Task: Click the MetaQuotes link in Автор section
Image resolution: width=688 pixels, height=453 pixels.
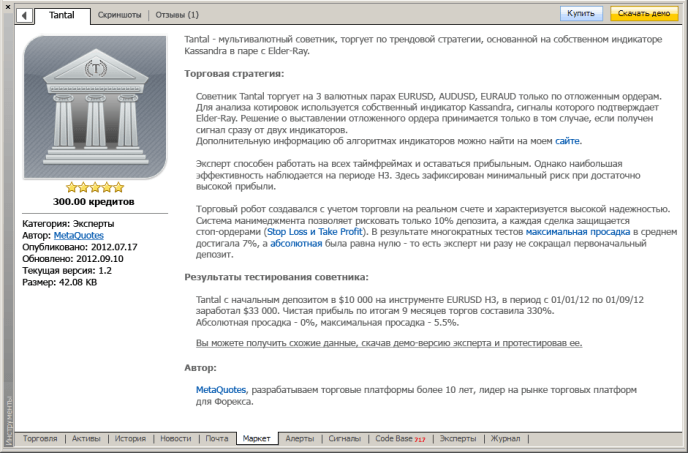Action: [221, 390]
